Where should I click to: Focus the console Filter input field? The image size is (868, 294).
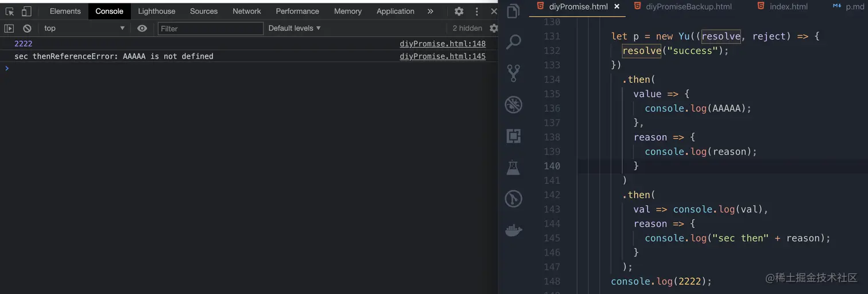pos(210,28)
